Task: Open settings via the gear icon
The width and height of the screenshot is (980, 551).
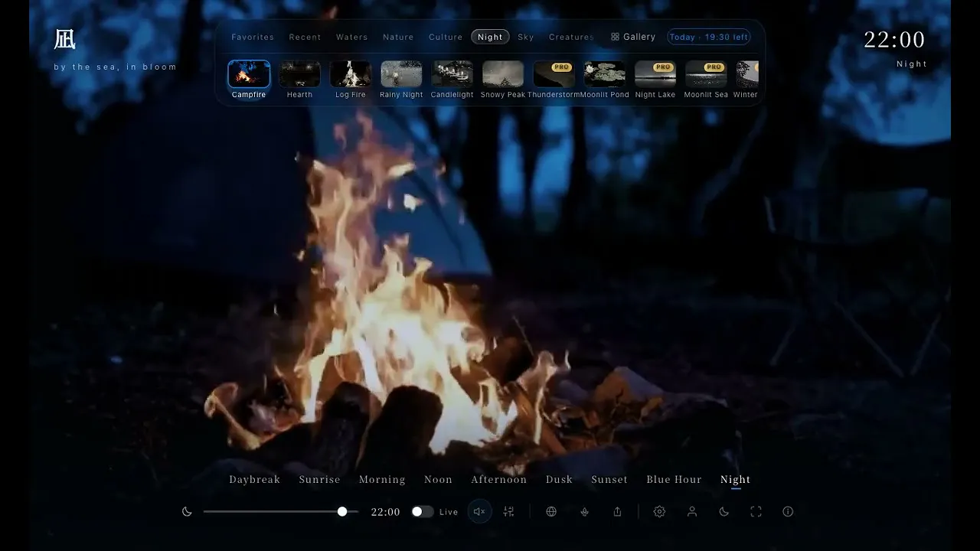Action: [x=659, y=512]
